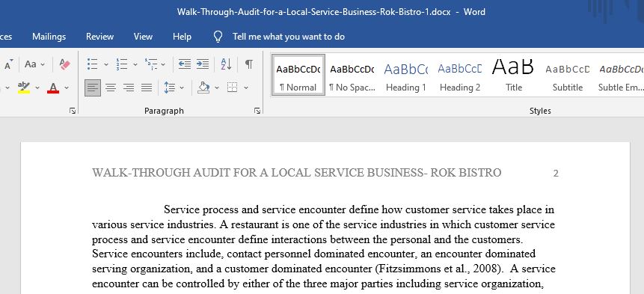Image resolution: width=644 pixels, height=294 pixels.
Task: Click Tell me what you want to do
Action: tap(289, 37)
